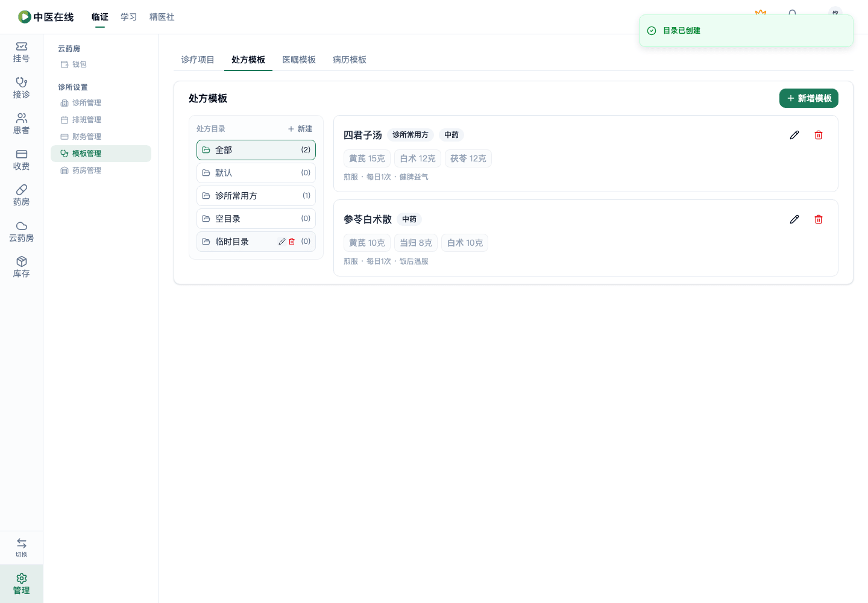Click the 参苓白术散 template title
868x603 pixels.
[368, 219]
